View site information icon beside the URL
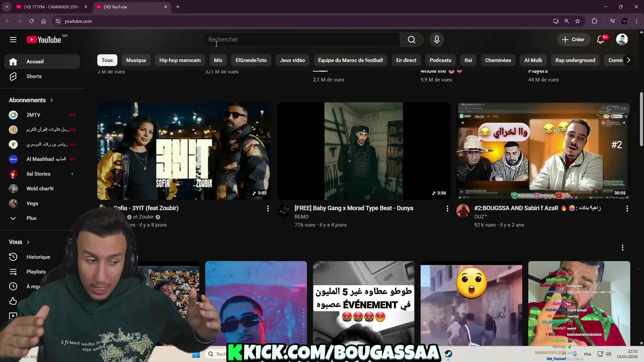644x362 pixels. (58, 21)
